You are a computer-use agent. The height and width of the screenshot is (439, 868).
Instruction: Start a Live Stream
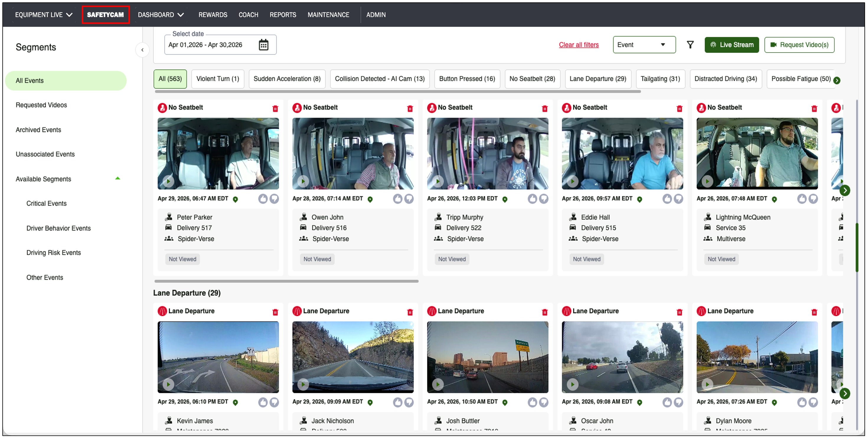[x=732, y=45]
